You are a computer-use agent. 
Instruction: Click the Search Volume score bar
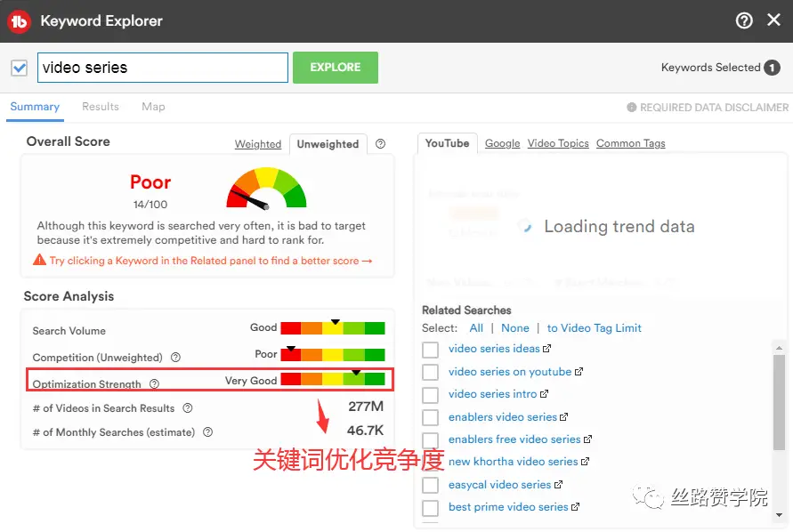point(333,327)
